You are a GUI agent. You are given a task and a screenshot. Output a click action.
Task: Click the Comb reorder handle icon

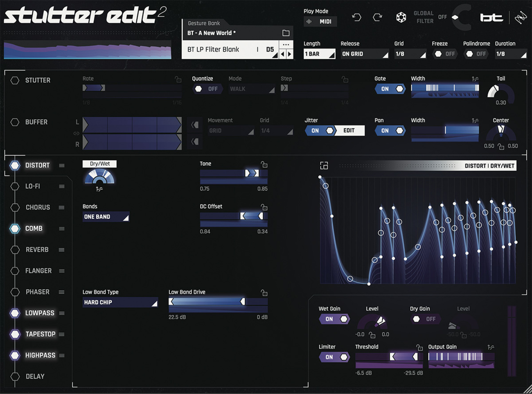click(62, 229)
